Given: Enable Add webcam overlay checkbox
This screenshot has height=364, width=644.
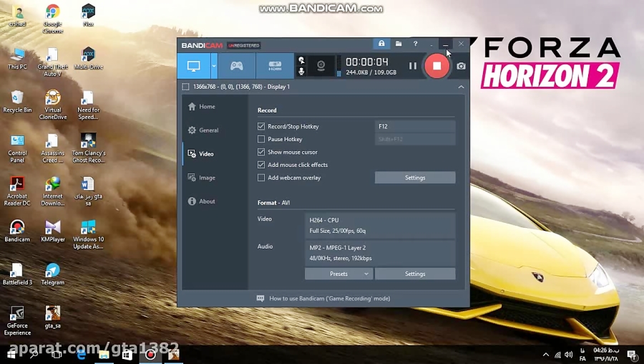Looking at the screenshot, I should coord(260,178).
